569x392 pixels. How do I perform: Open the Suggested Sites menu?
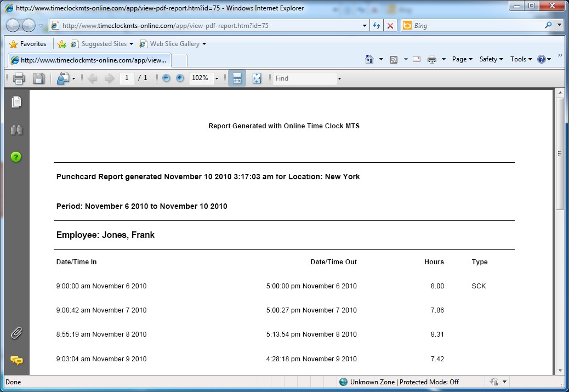pyautogui.click(x=102, y=44)
